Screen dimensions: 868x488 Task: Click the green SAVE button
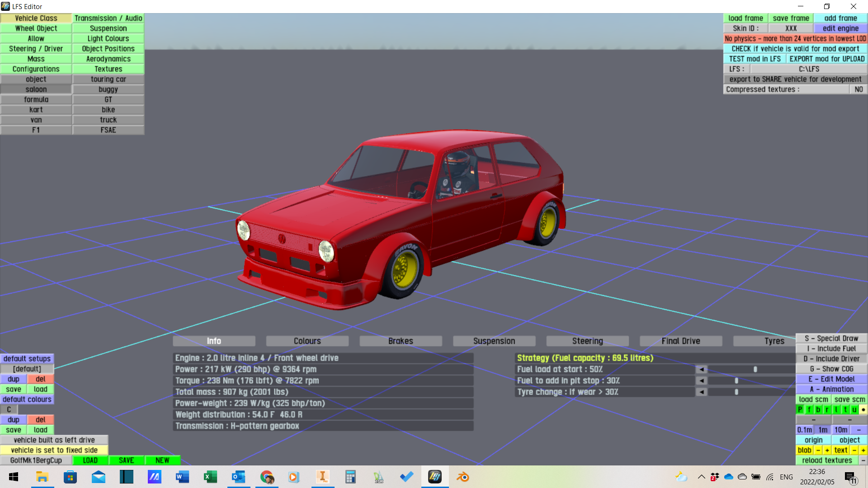tap(126, 460)
